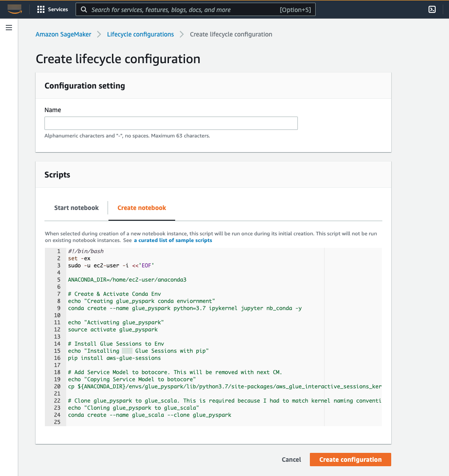Screen dimensions: 449x476
Task: Place cursor on the #!/bin/bash line
Action: (x=86, y=251)
